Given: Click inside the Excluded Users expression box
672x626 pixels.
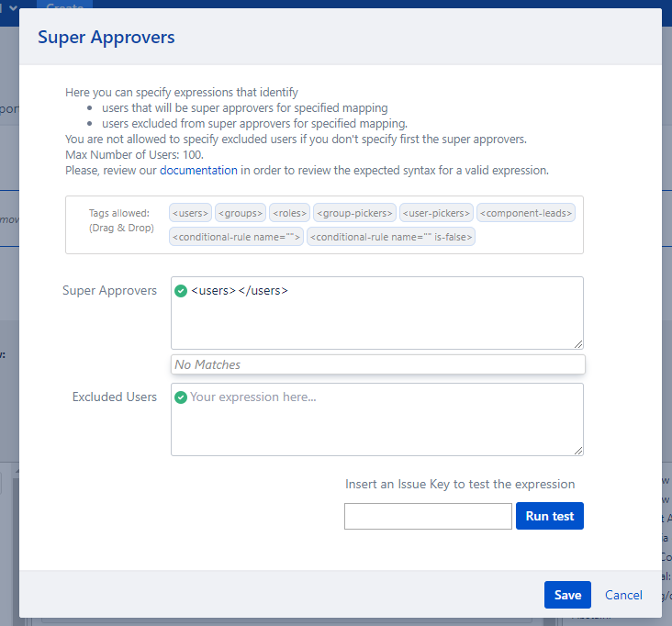Looking at the screenshot, I should (x=376, y=427).
